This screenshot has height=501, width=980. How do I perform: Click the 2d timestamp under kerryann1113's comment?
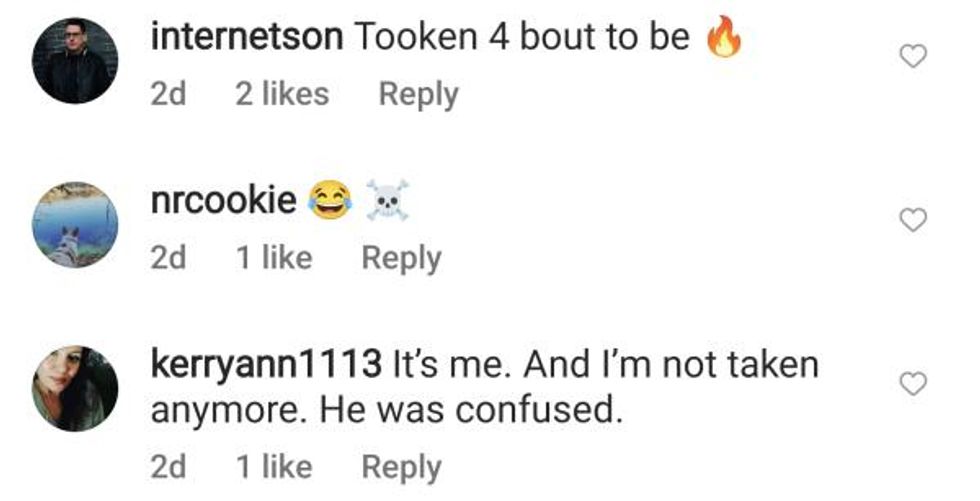[168, 467]
